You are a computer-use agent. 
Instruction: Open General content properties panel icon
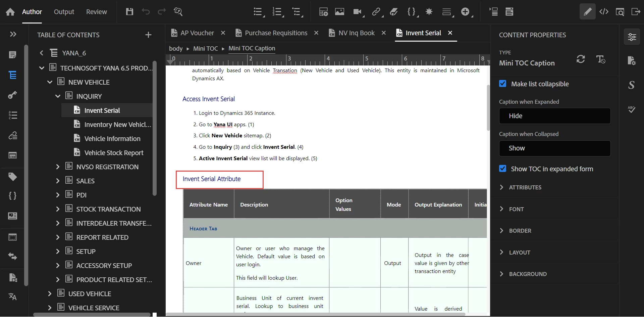[x=632, y=37]
